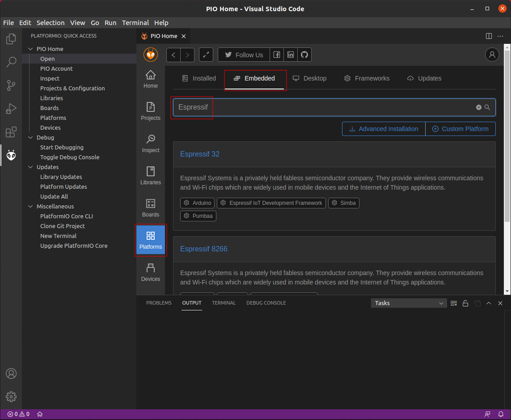Click the Follow Us Twitter button
Viewport: 511px width, 420px height.
(244, 55)
